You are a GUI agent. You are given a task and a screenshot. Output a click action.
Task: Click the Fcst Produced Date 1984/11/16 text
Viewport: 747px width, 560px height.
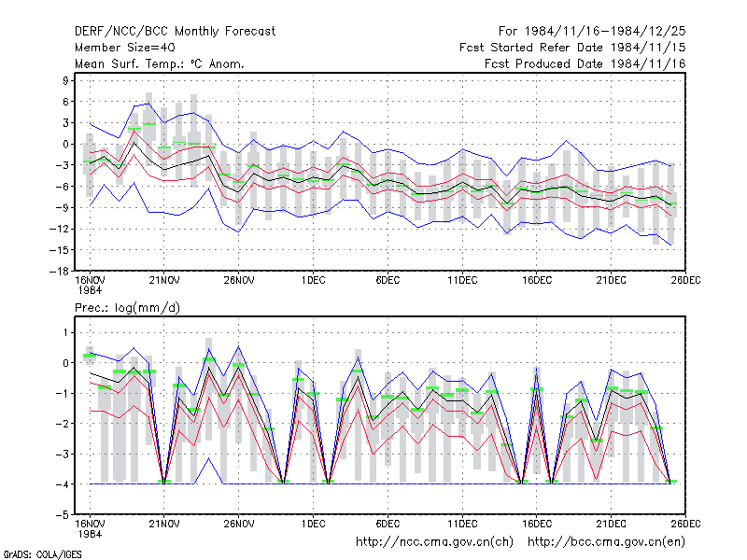click(x=585, y=63)
